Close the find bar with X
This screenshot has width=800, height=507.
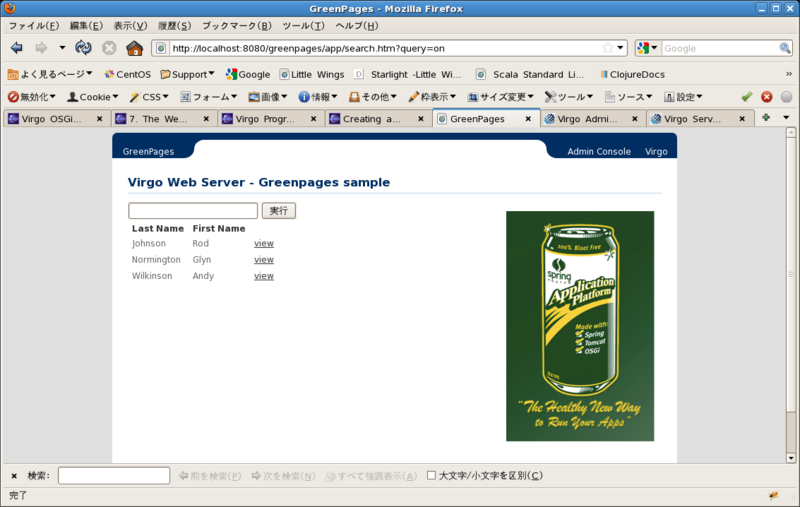coord(14,476)
